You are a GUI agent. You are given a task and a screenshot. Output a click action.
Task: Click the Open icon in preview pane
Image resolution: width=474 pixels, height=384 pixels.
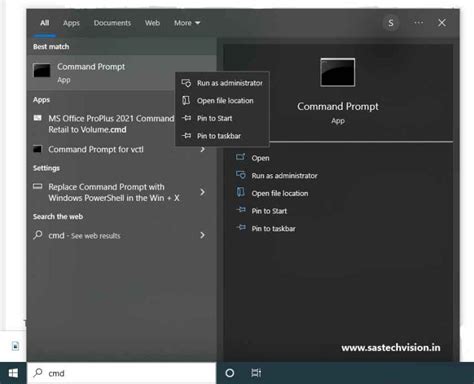(241, 157)
